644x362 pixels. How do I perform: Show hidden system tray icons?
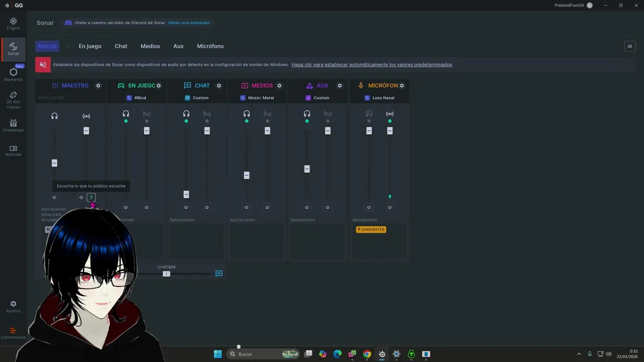tap(579, 354)
